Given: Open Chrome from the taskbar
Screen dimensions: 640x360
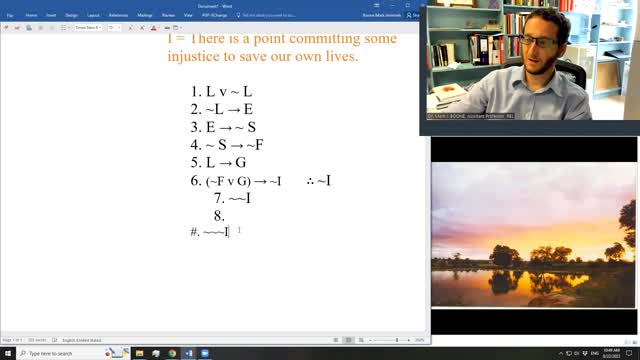Looking at the screenshot, I should coord(172,353).
